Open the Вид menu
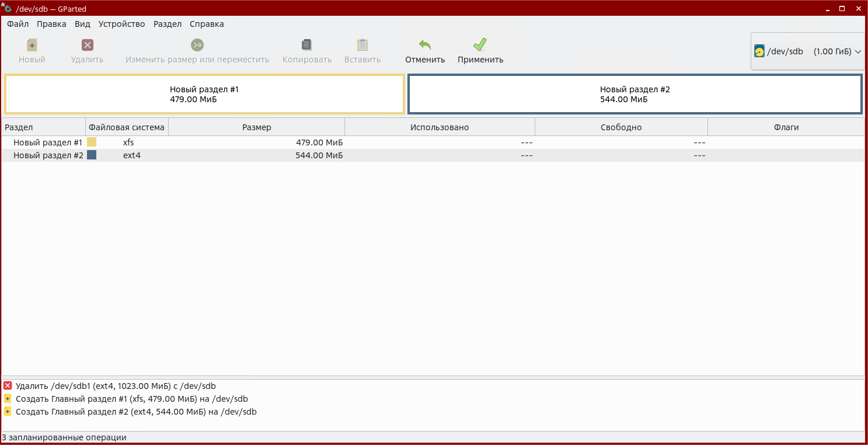Screen dimensions: 868x445 pos(82,24)
